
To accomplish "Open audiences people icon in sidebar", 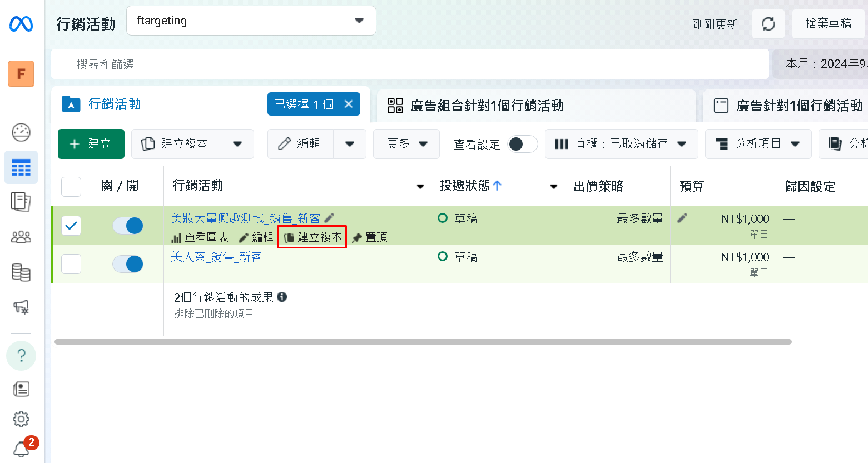I will point(21,237).
